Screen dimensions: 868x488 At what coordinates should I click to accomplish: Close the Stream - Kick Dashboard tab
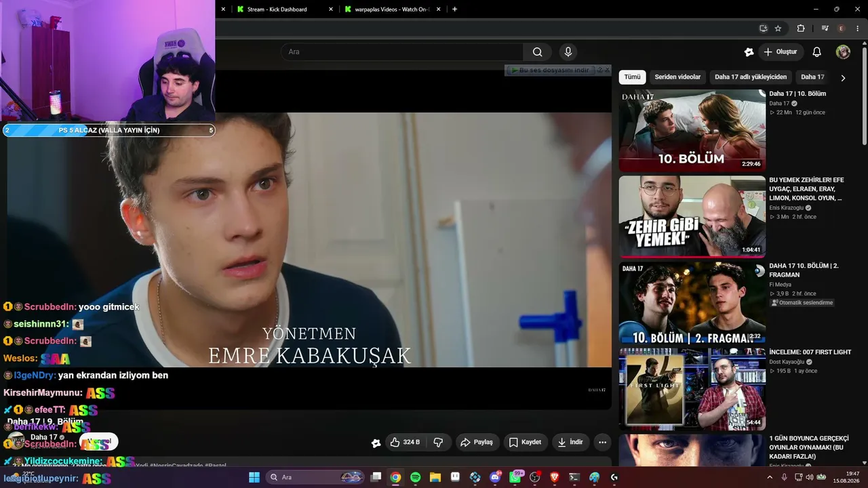coord(331,9)
